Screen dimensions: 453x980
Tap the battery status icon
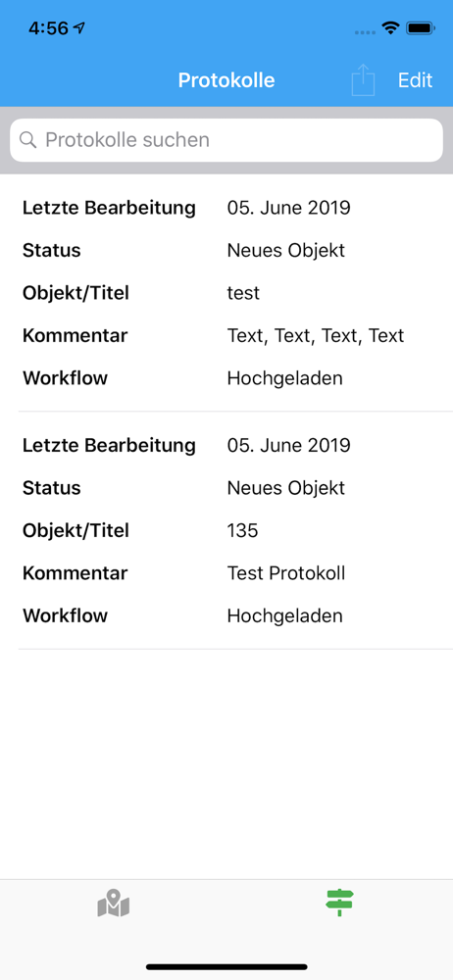pos(421,28)
